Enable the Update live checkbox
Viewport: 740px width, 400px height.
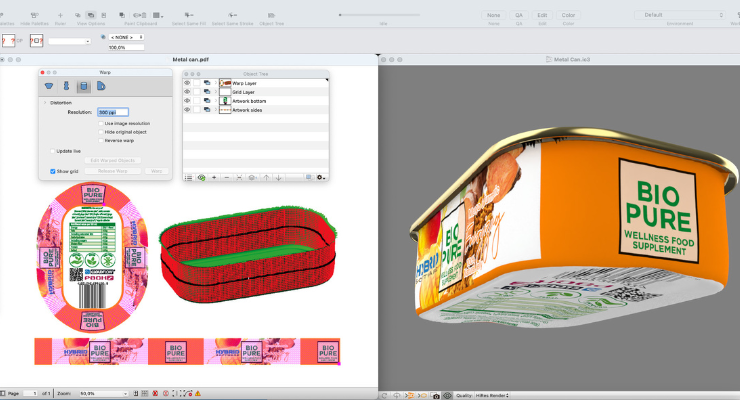point(53,151)
